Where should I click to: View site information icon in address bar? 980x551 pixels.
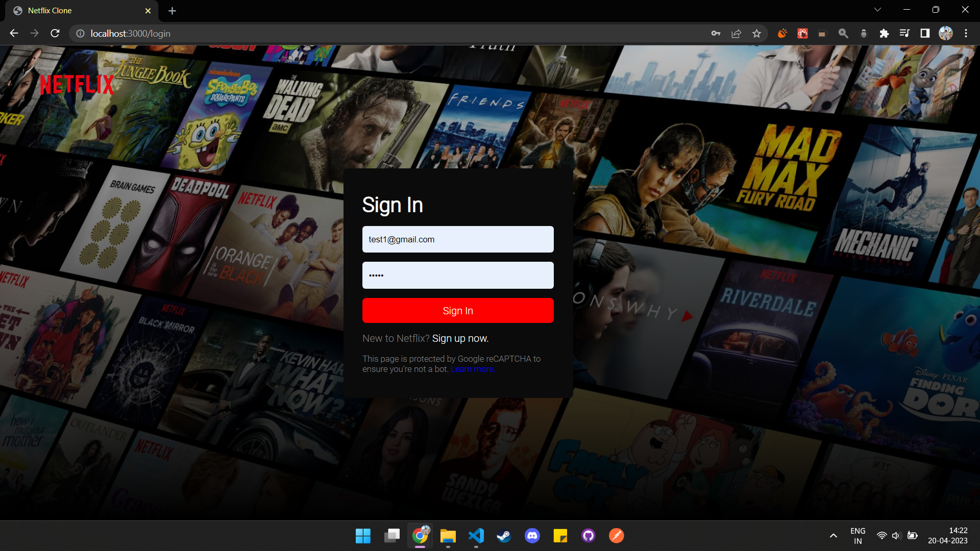[x=80, y=33]
